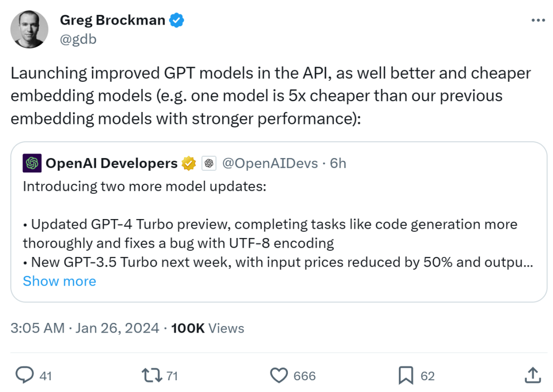Click OpenAI Developers gold verified badge

pos(189,163)
